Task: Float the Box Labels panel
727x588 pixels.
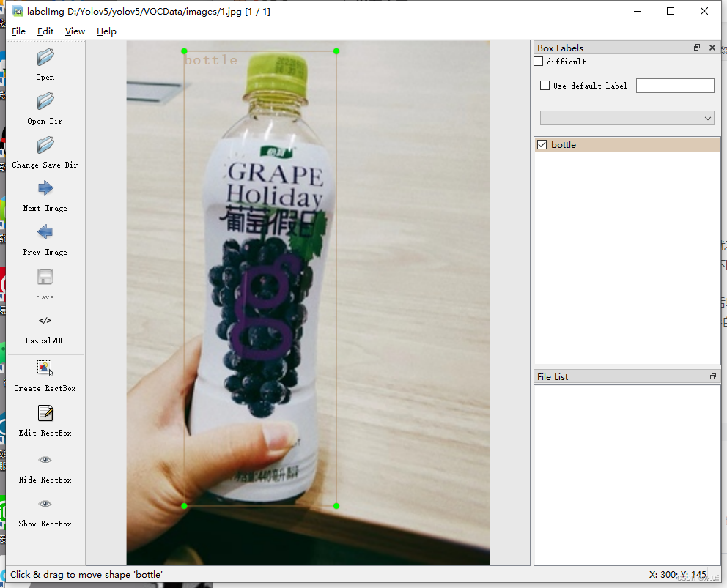Action: pos(697,48)
